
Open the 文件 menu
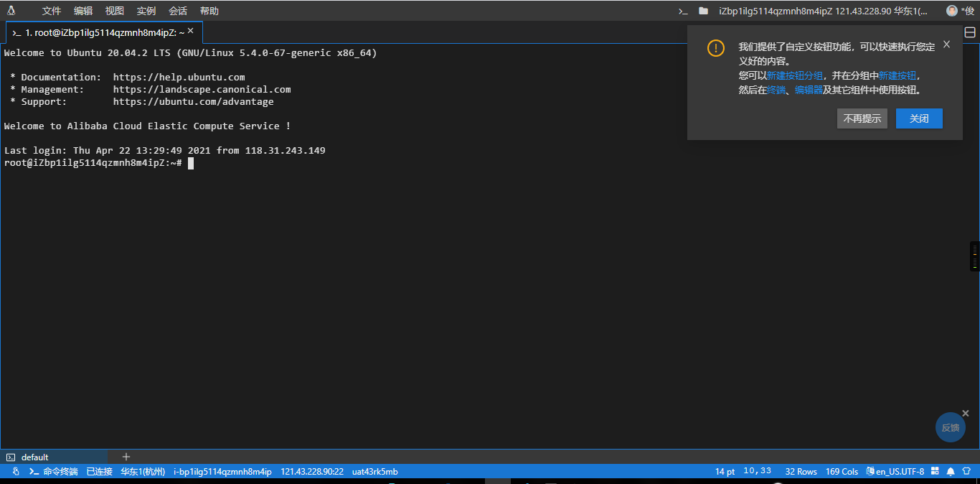point(52,11)
